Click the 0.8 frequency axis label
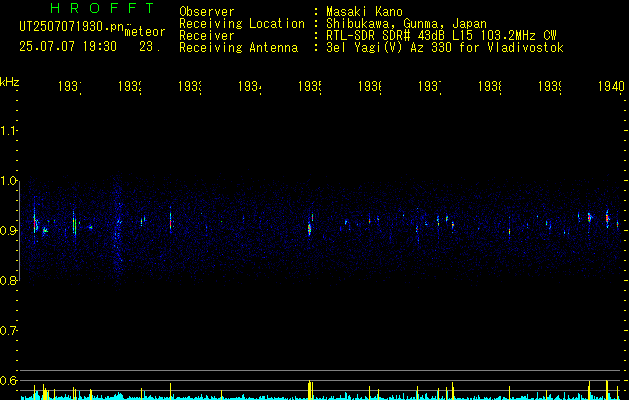Screen dimensions: 629x400 tap(9, 280)
